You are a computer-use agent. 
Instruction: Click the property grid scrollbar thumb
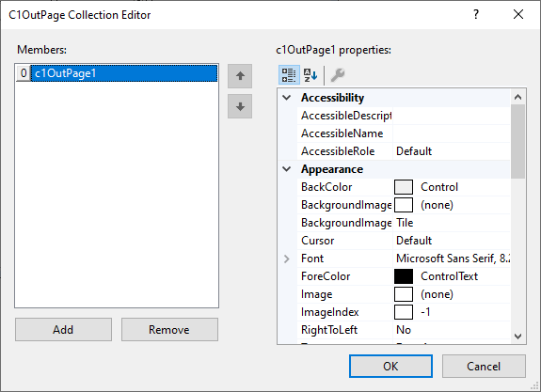pos(517,141)
